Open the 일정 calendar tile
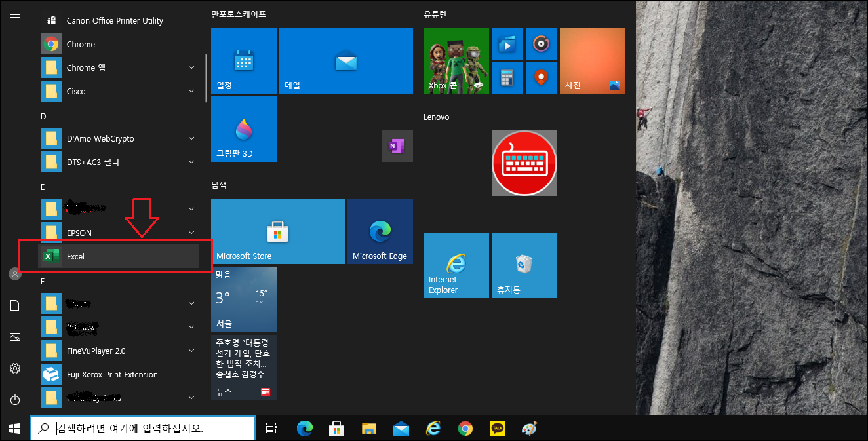 (x=244, y=61)
